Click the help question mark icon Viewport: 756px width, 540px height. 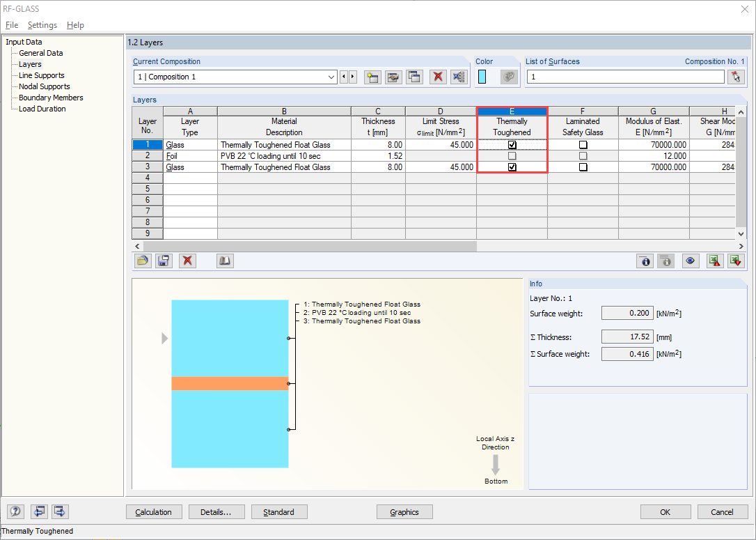(x=15, y=511)
